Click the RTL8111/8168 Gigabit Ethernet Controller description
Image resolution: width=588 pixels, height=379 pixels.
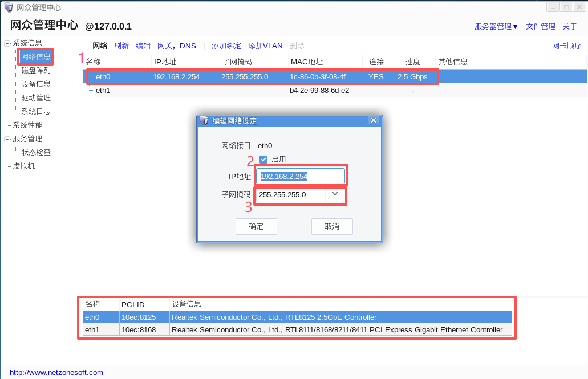[337, 330]
